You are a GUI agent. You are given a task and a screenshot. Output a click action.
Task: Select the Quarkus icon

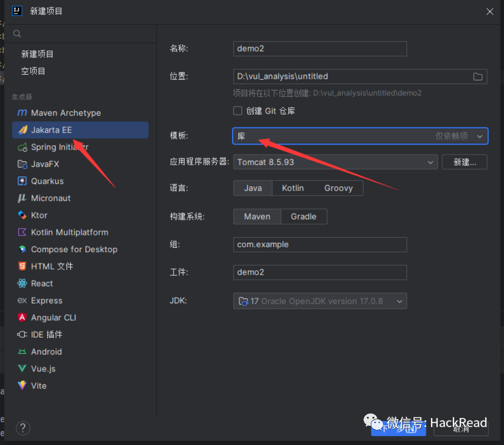point(22,181)
